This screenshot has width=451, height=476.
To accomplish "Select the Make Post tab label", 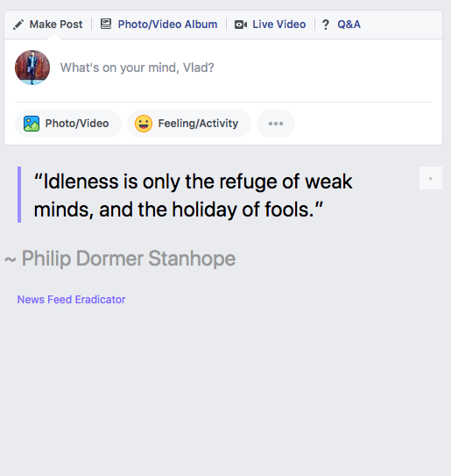I will pyautogui.click(x=56, y=25).
